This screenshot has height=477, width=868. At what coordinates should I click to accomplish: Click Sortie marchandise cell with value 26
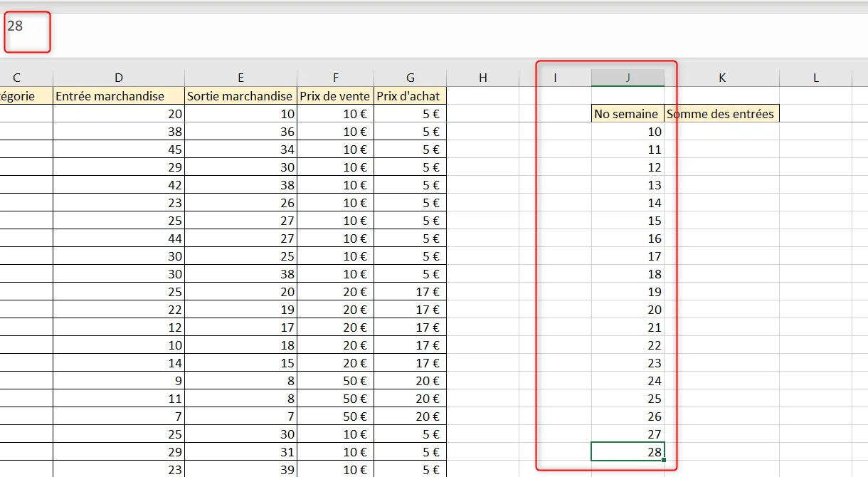(241, 203)
